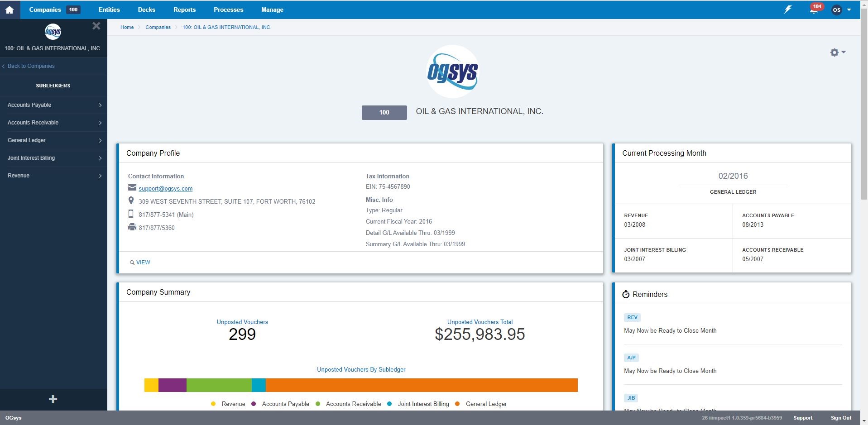
Task: Open support@ogsys.com email link
Action: (166, 188)
